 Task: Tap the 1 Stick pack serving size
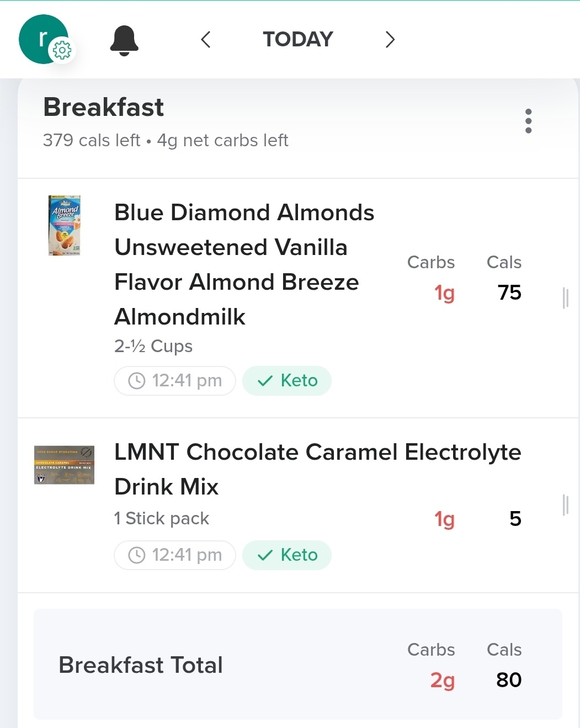coord(162,519)
